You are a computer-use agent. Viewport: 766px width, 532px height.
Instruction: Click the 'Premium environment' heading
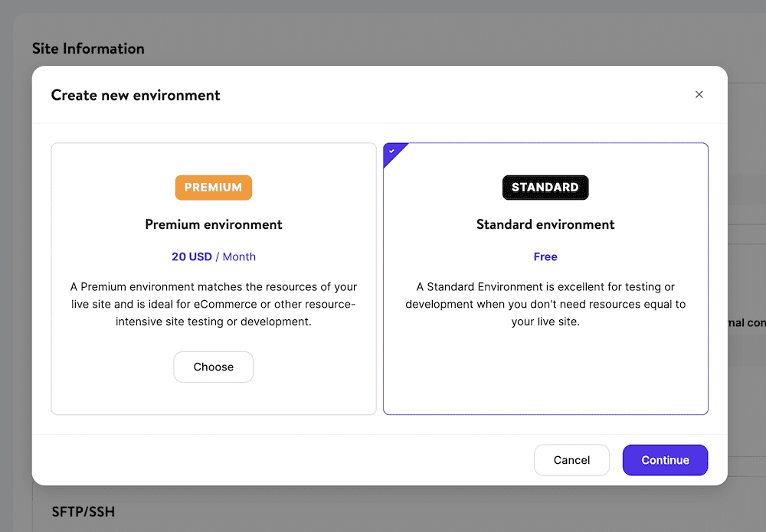pyautogui.click(x=213, y=224)
